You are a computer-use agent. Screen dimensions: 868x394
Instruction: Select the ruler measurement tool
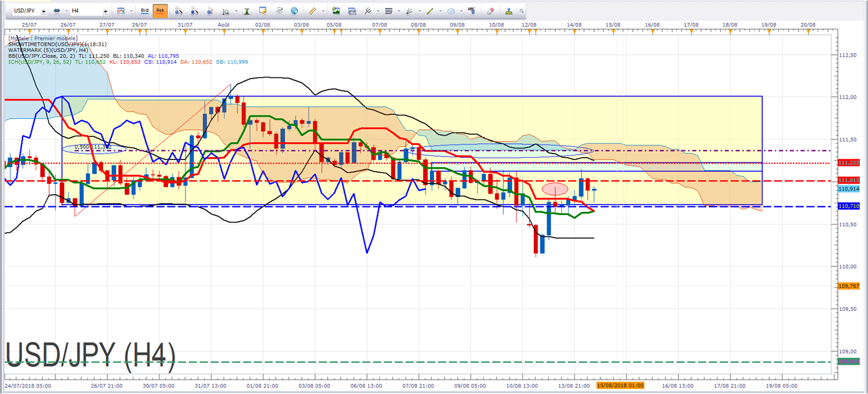point(313,10)
